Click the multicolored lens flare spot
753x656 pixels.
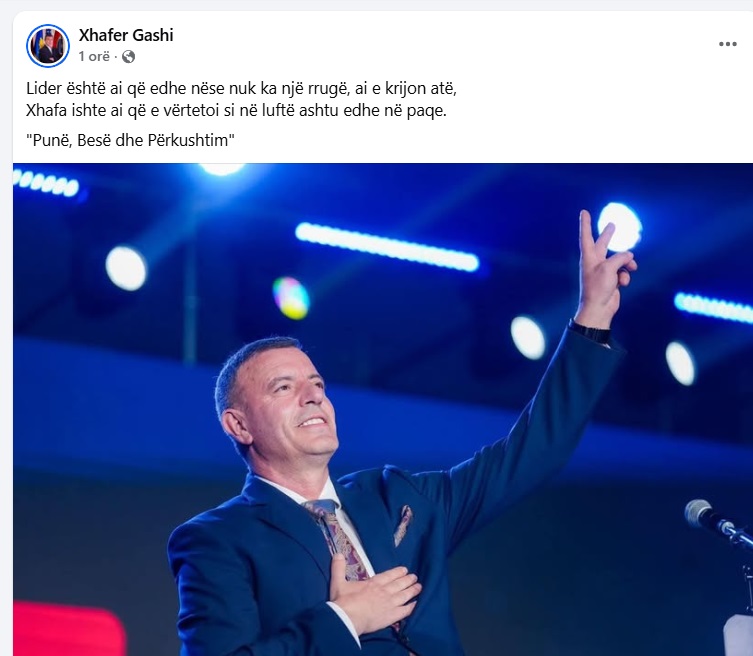click(291, 298)
